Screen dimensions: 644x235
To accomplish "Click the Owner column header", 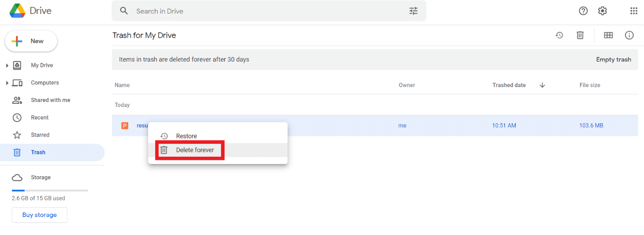I will (x=407, y=85).
